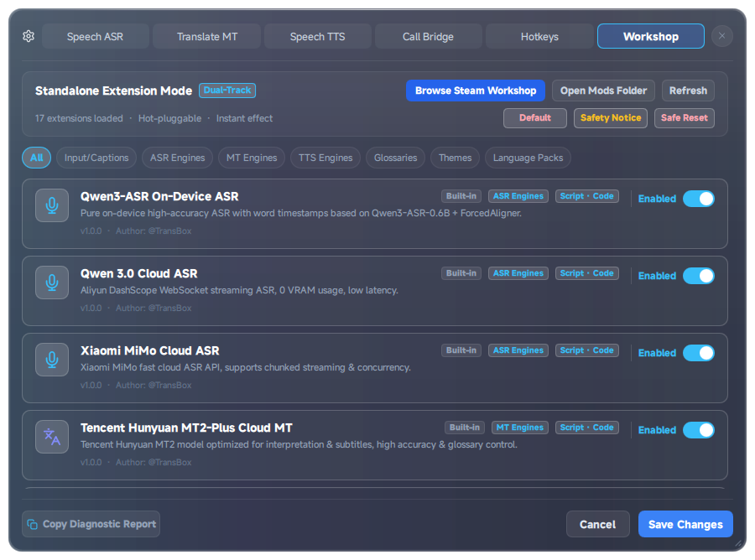Viewport: 755px width, 560px height.
Task: Filter by Language Packs
Action: [528, 158]
